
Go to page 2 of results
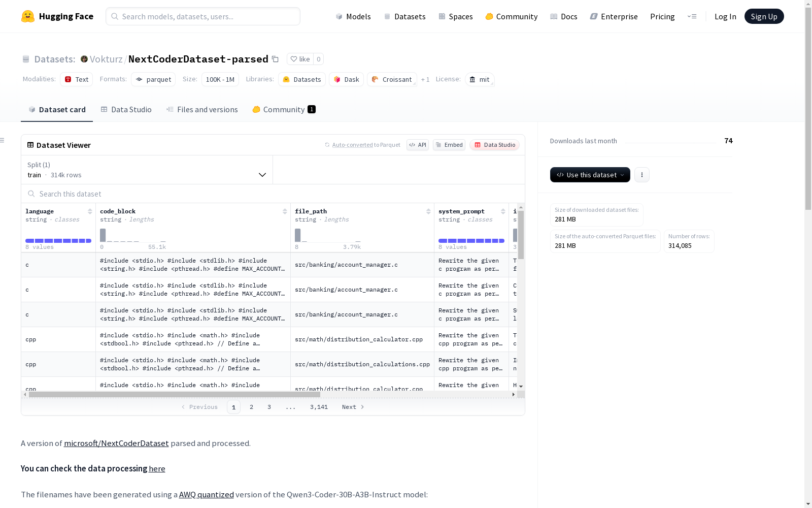251,407
